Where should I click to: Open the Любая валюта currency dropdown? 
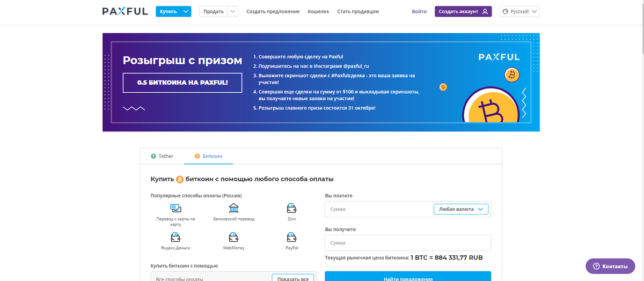[x=461, y=209]
